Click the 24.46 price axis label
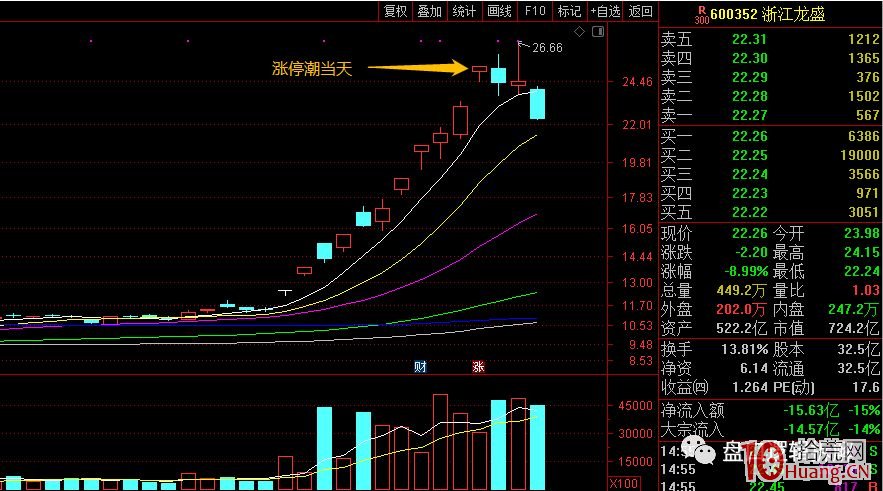 (x=637, y=82)
